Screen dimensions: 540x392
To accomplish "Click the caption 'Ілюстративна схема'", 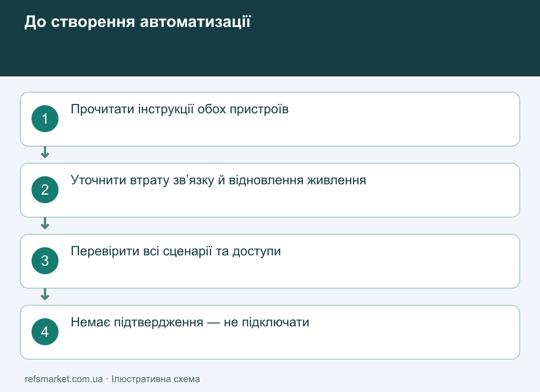I will [156, 379].
